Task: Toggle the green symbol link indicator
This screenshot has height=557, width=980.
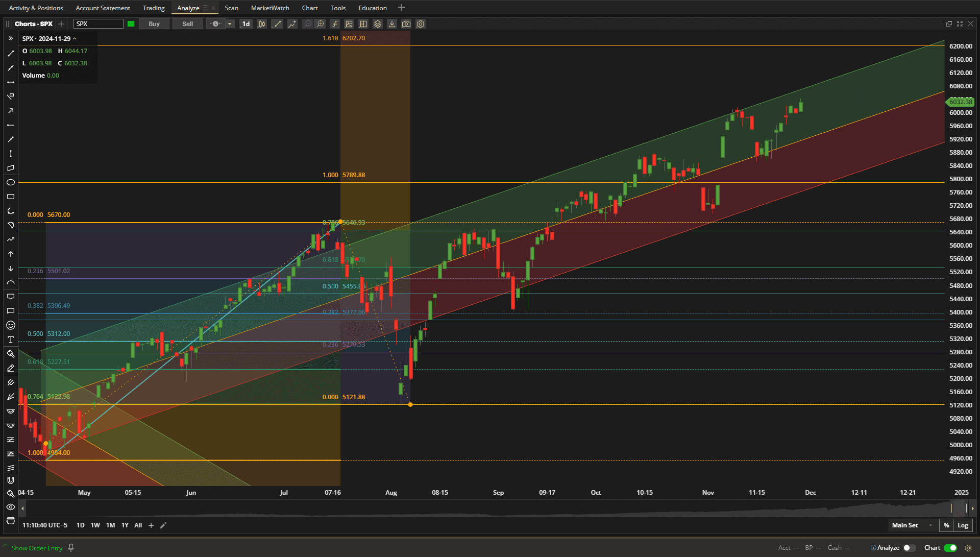Action: pyautogui.click(x=131, y=24)
